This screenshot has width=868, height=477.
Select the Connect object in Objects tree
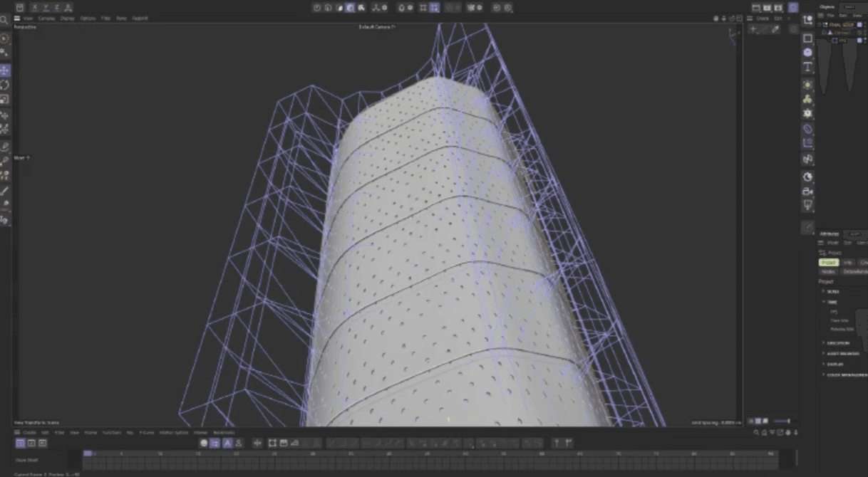[x=842, y=33]
